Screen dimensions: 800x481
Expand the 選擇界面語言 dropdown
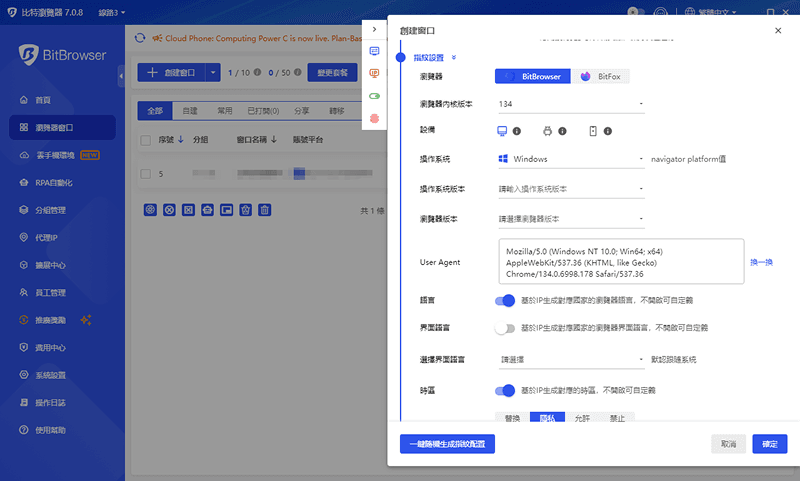[570, 359]
